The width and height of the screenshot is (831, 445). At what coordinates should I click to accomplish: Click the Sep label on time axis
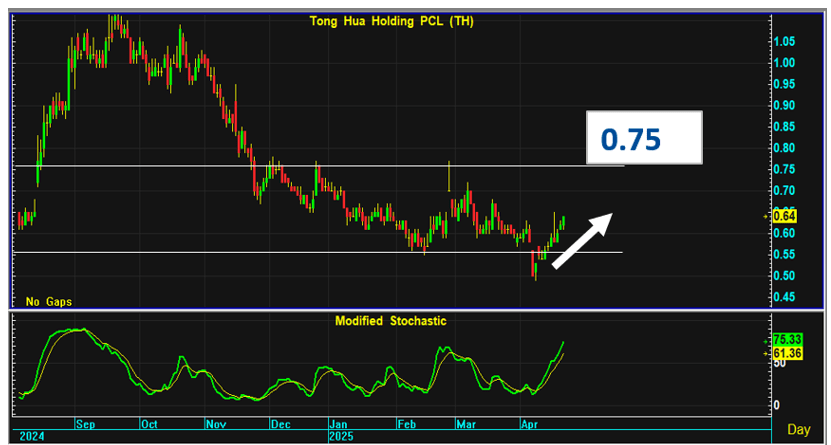tap(86, 423)
